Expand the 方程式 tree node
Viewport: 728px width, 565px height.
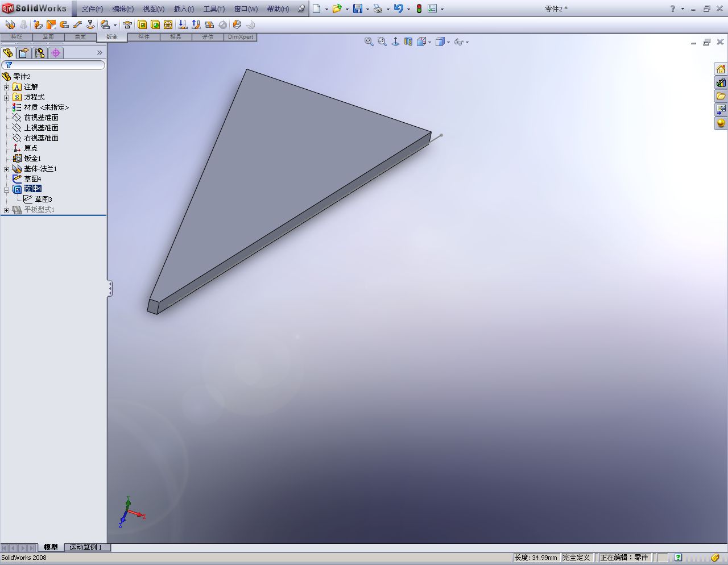(6, 97)
